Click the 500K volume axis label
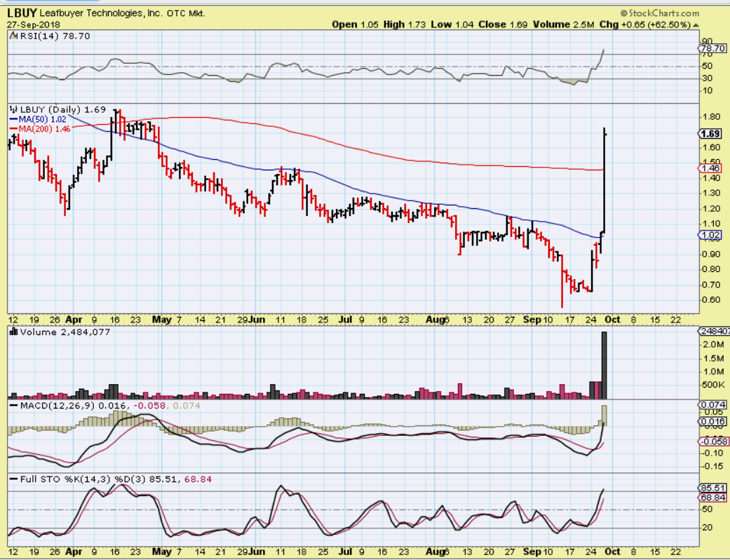The height and width of the screenshot is (560, 730). (x=713, y=385)
